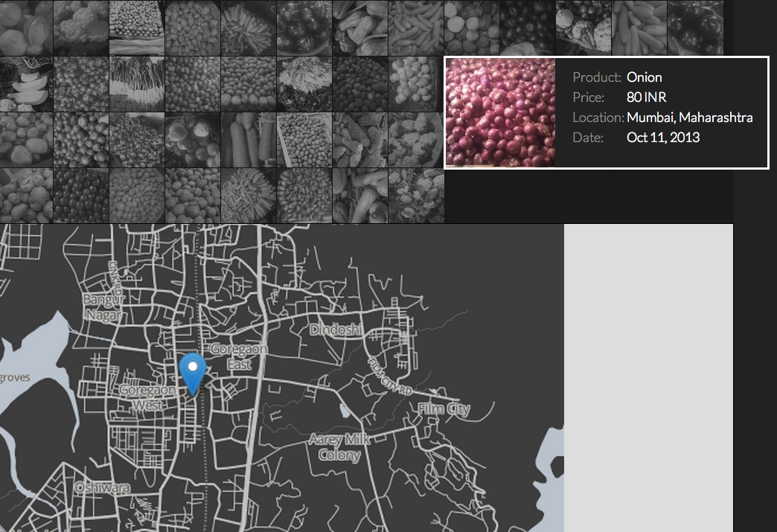Open the highlighted red onion photo
The width and height of the screenshot is (777, 532).
pyautogui.click(x=500, y=112)
